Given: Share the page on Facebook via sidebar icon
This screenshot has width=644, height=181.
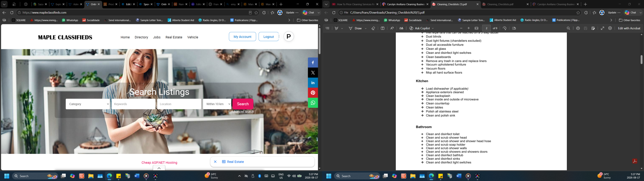Looking at the screenshot, I should coord(313,63).
